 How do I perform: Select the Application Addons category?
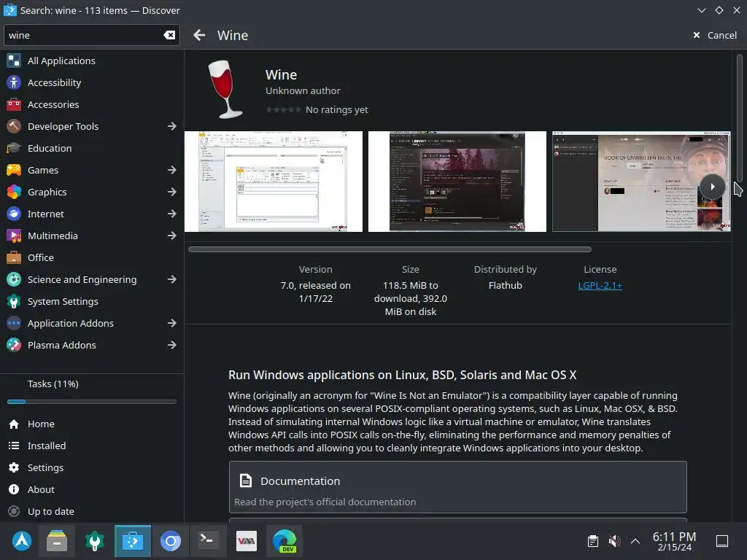(x=92, y=323)
